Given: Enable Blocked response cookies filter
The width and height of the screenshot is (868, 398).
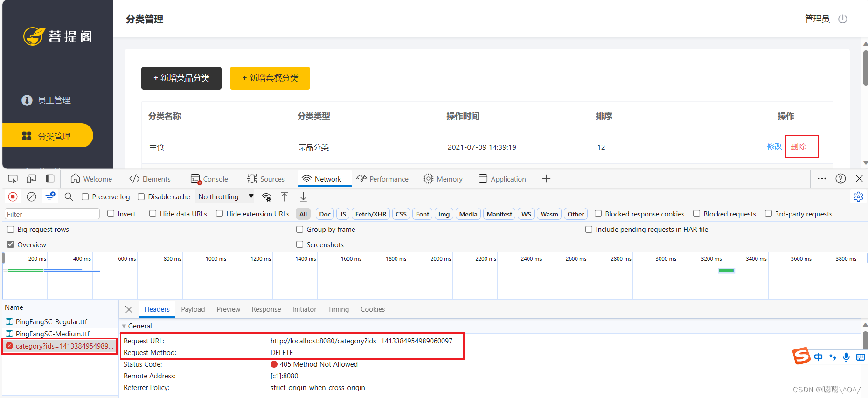Looking at the screenshot, I should click(x=598, y=214).
